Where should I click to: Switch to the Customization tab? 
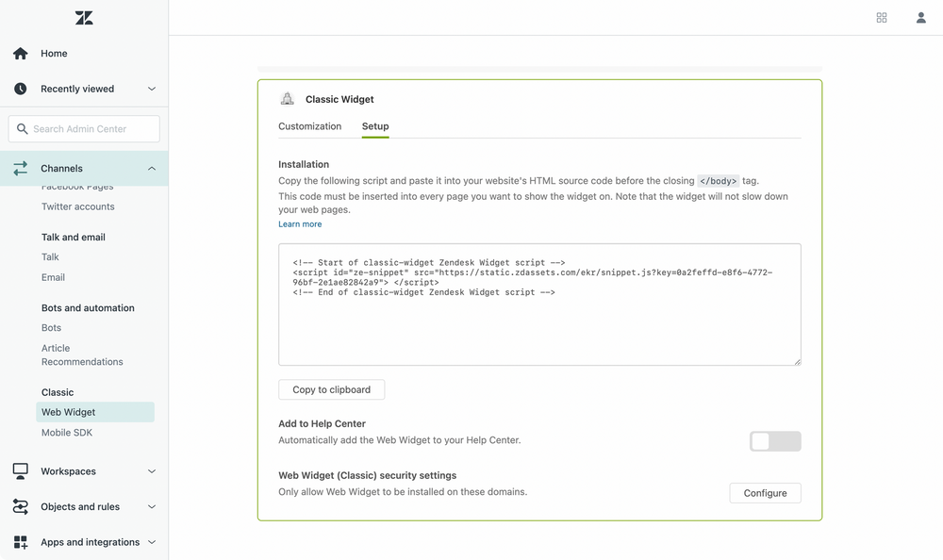click(309, 125)
